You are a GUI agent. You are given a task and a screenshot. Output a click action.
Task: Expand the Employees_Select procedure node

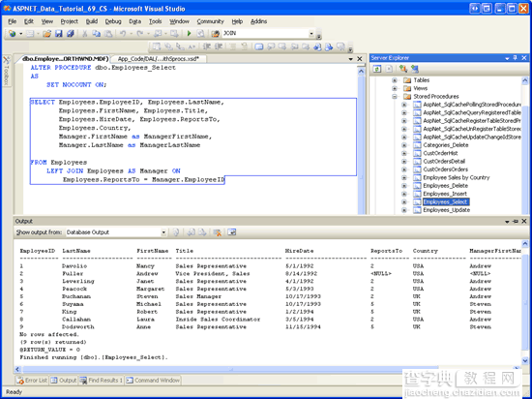pyautogui.click(x=403, y=202)
